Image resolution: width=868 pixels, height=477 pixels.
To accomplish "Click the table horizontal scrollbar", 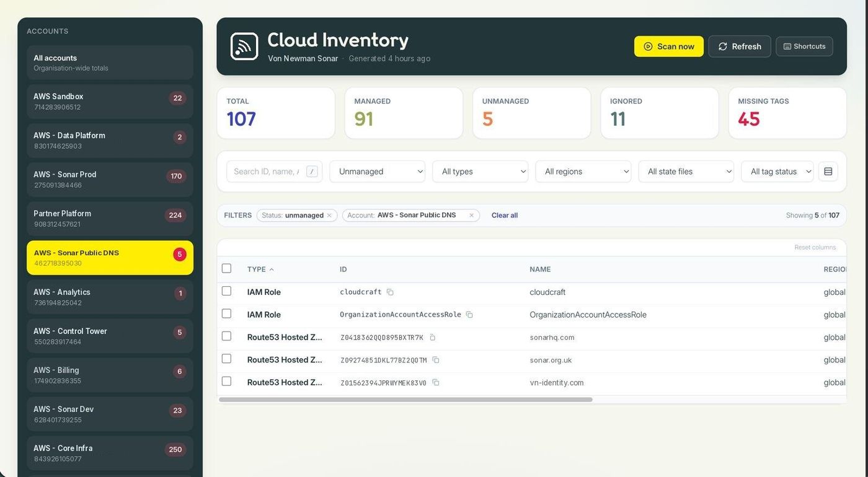I will point(405,400).
